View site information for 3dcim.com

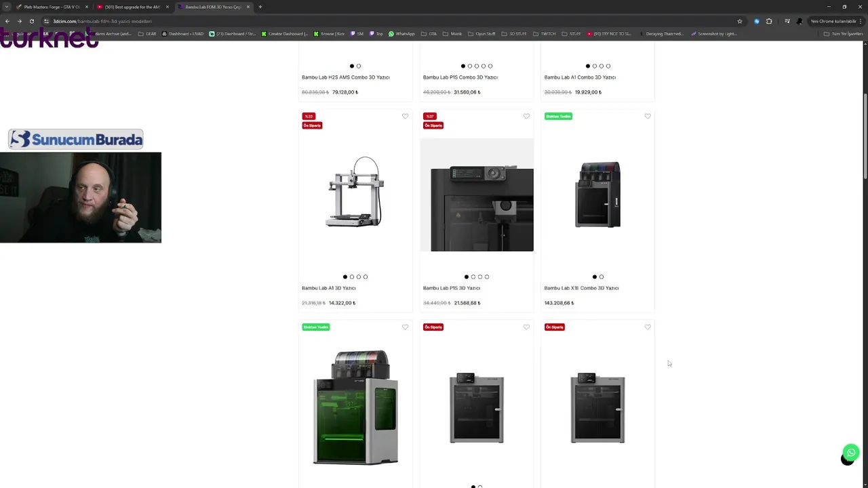click(x=46, y=21)
